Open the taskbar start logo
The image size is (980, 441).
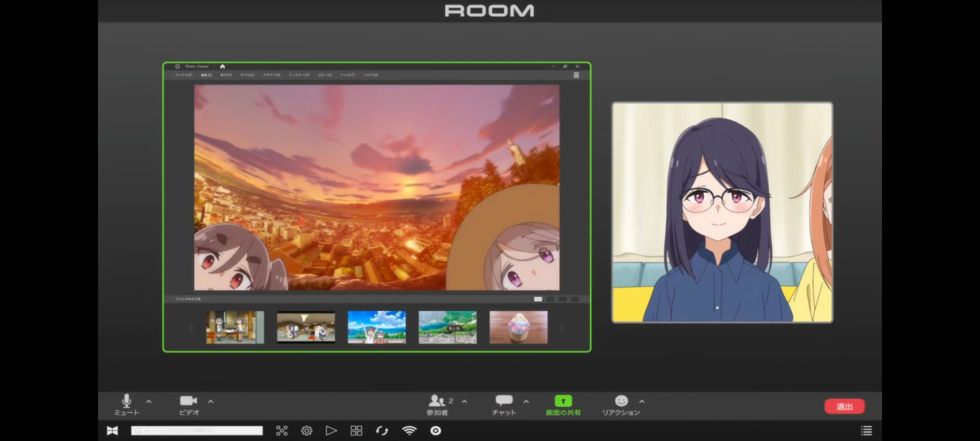112,431
